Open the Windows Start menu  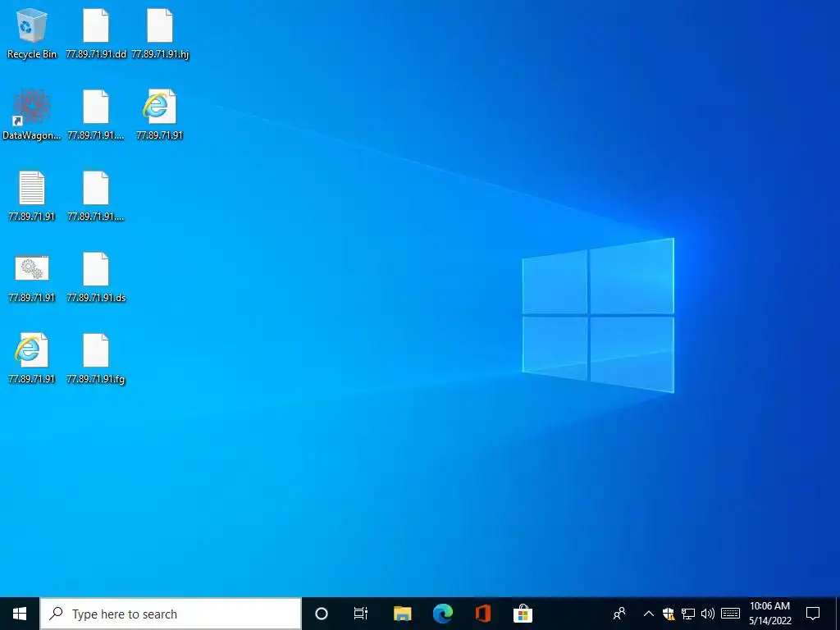(20, 614)
